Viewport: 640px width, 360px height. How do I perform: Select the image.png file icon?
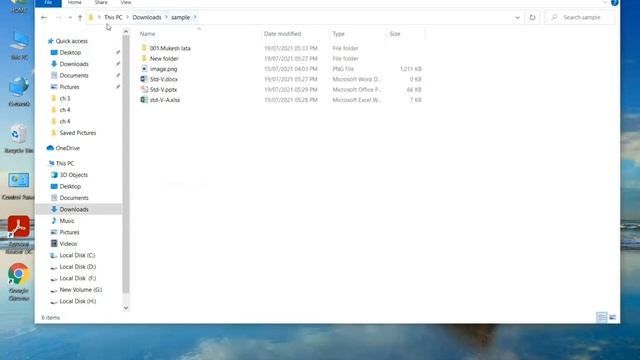click(144, 69)
